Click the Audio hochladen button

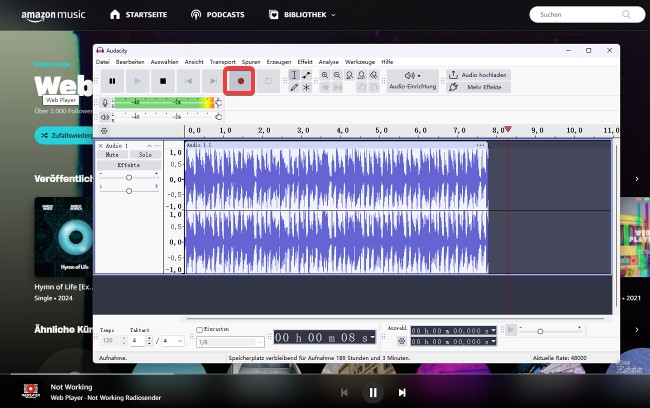(x=478, y=75)
